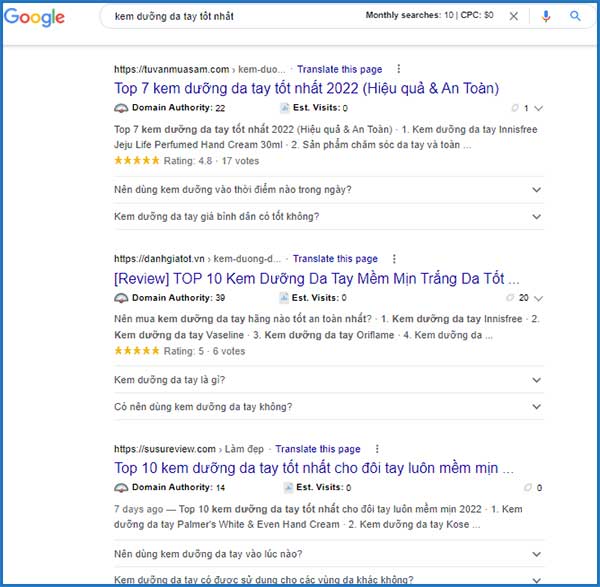This screenshot has width=600, height=587.
Task: Click the 'Rating: 5 · 6 votes' text
Action: (x=204, y=351)
